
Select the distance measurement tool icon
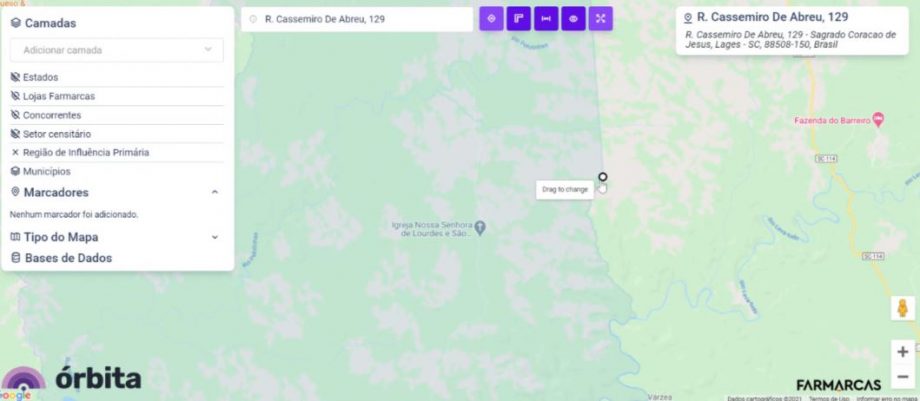click(546, 19)
